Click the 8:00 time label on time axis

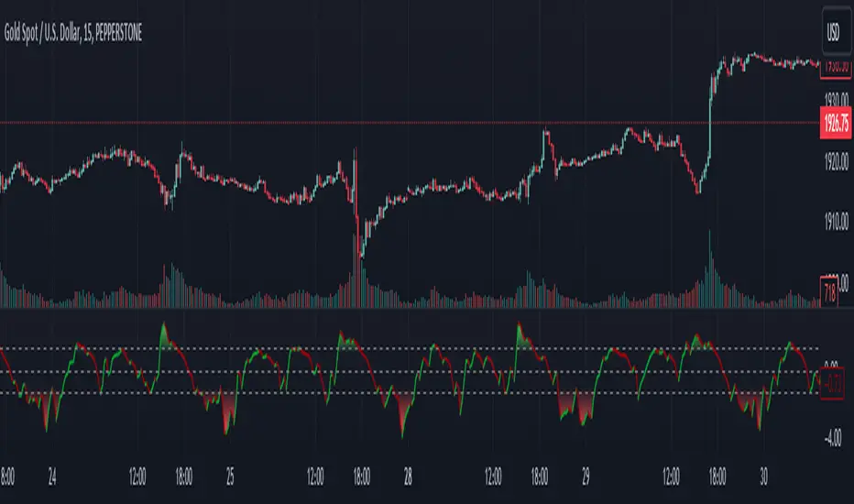pyautogui.click(x=7, y=477)
